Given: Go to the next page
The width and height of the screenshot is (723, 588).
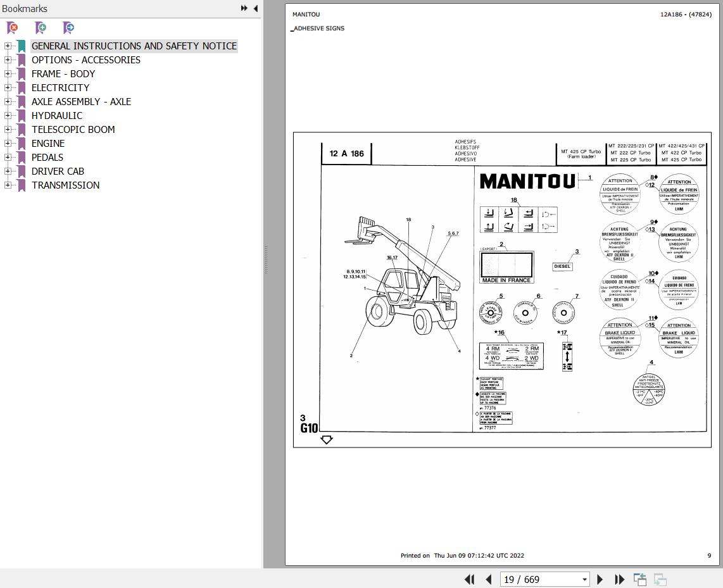Looking at the screenshot, I should (x=600, y=579).
